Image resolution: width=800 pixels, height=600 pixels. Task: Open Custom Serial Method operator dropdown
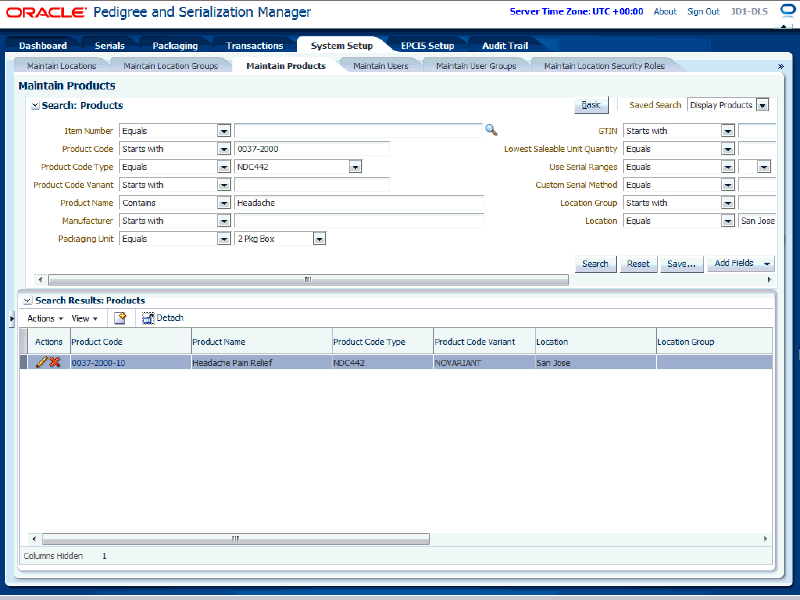click(728, 185)
